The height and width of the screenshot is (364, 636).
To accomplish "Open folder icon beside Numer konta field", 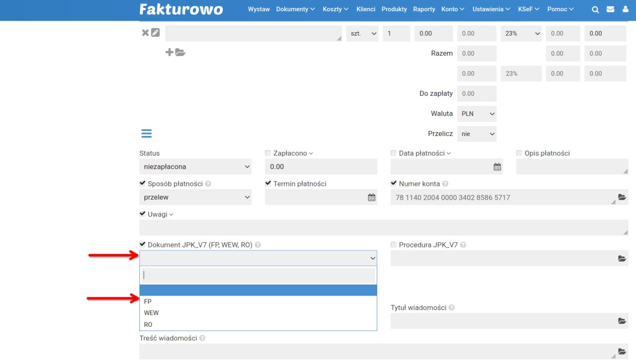I will [x=622, y=197].
